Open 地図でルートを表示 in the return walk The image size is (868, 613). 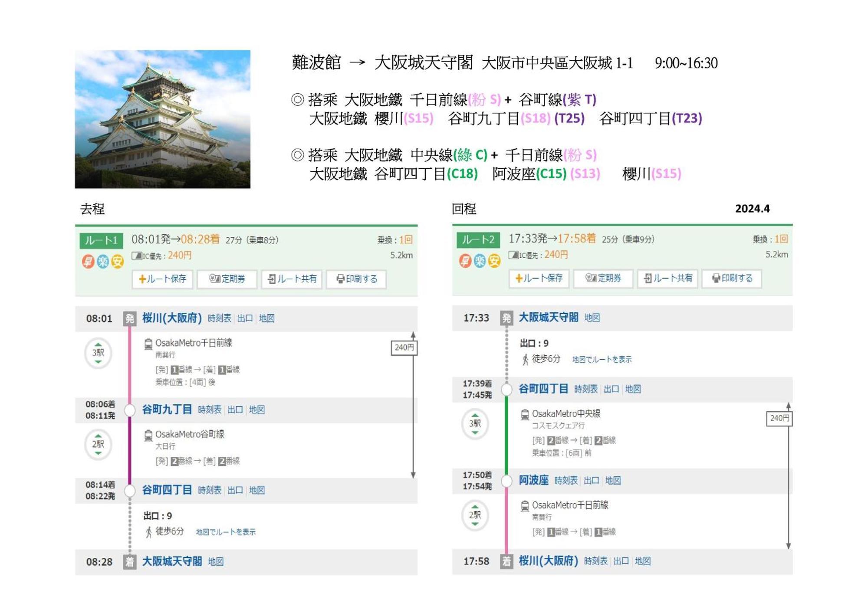602,359
